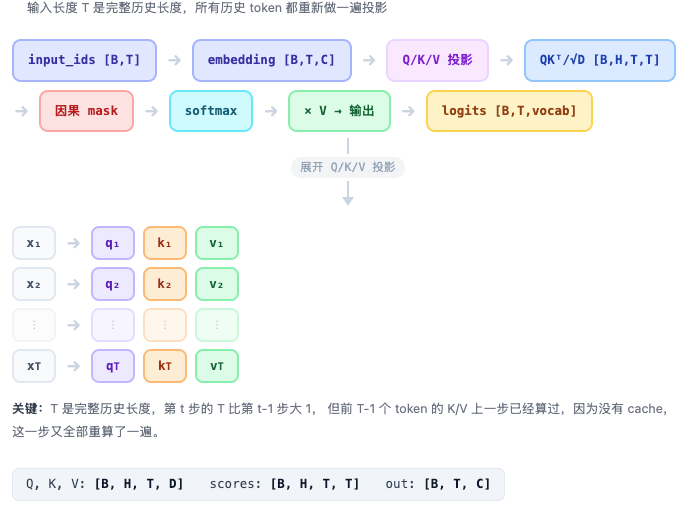696x513 pixels.
Task: Click the 展开 Q/K/V 投影 pill label
Action: click(x=348, y=167)
